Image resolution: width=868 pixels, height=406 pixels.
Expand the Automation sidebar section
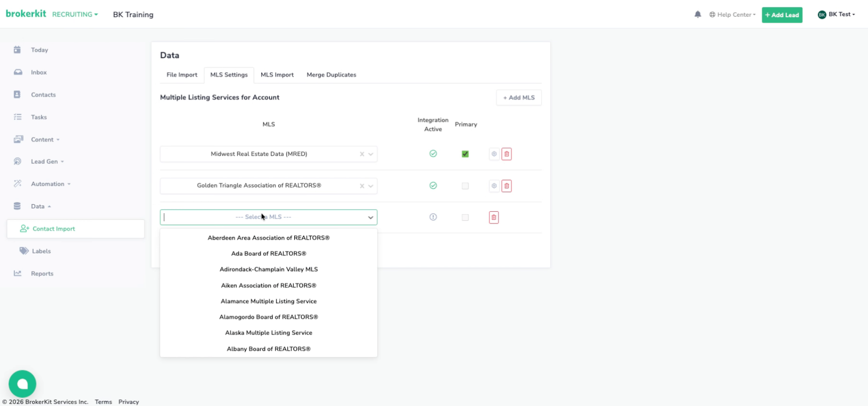(51, 184)
